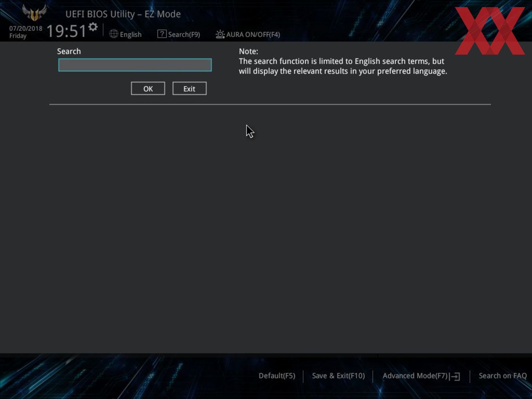Click the Friday weekday text

[18, 36]
